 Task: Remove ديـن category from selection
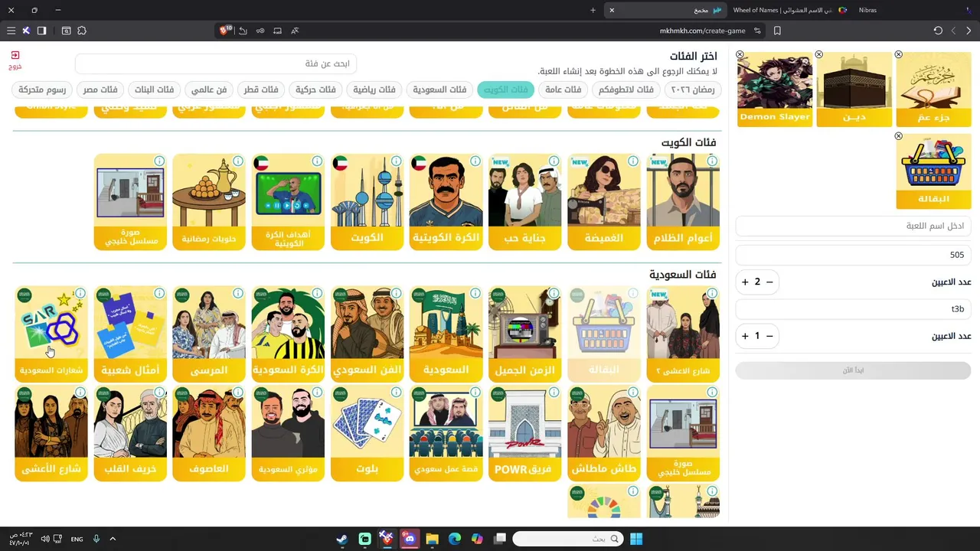pyautogui.click(x=819, y=54)
